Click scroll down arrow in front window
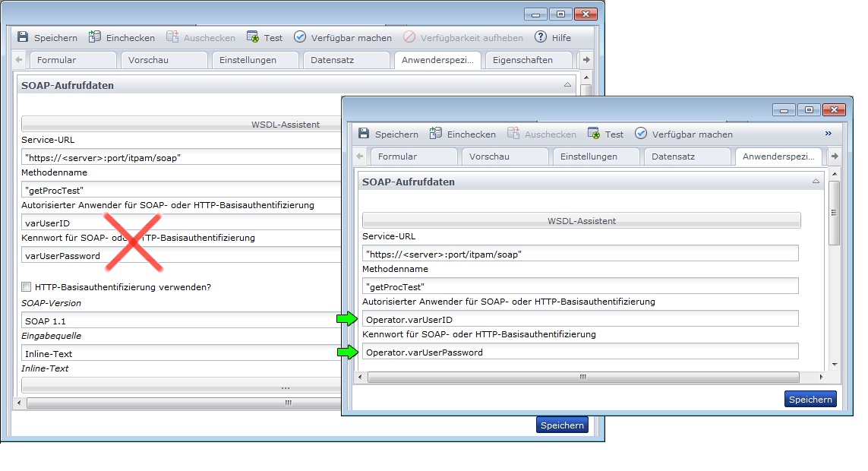868x471 pixels. (x=835, y=364)
